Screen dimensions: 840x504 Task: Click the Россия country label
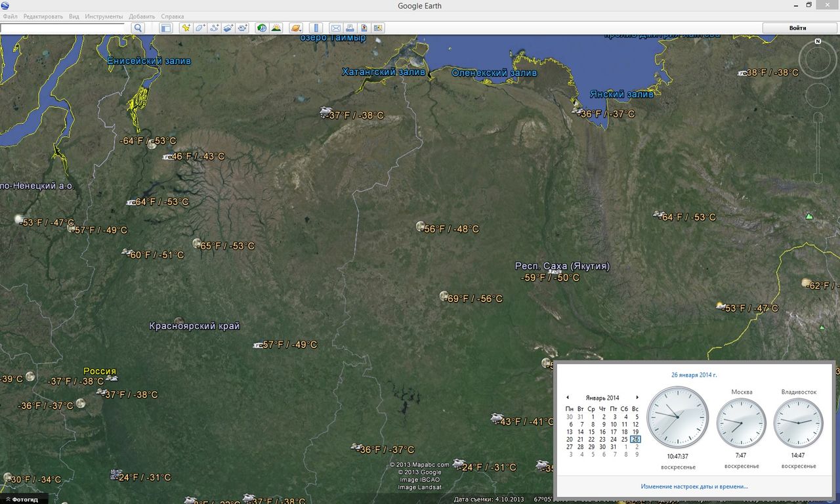[x=100, y=371]
